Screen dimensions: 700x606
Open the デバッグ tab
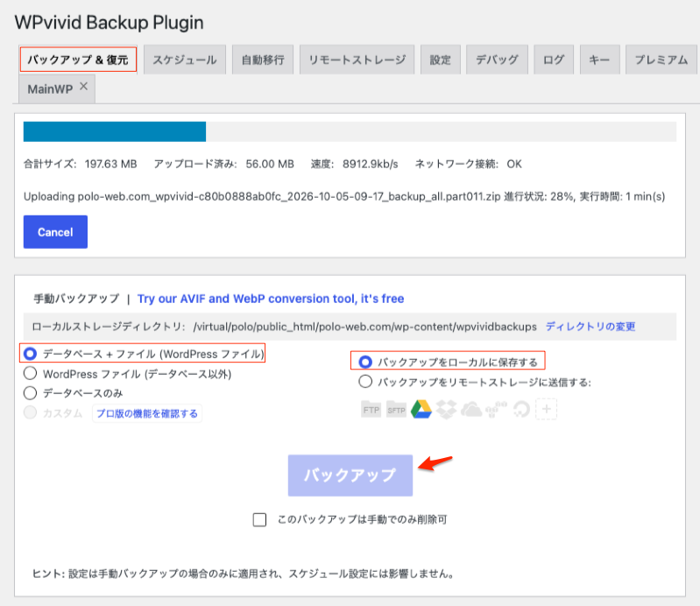point(497,60)
